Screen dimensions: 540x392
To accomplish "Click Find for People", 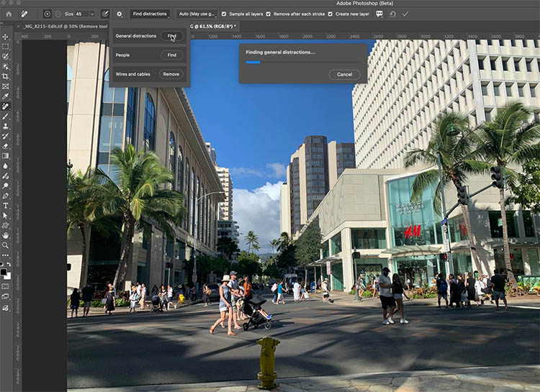I will click(x=172, y=55).
